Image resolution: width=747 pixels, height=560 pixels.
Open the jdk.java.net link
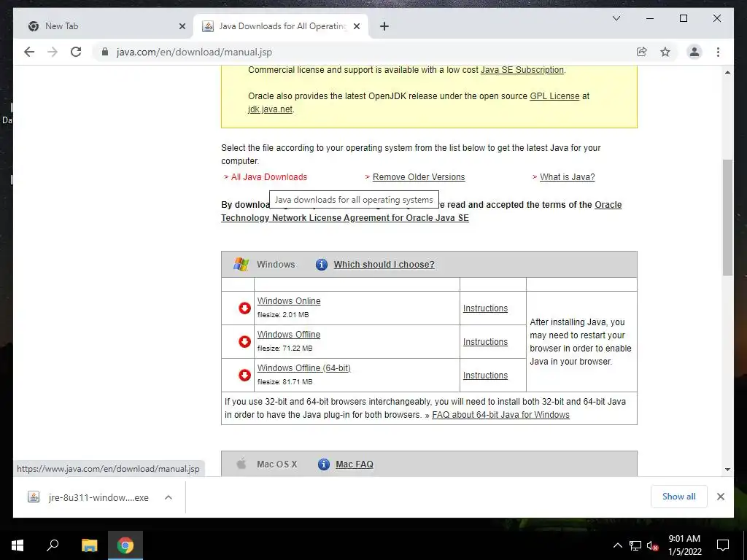(x=270, y=109)
